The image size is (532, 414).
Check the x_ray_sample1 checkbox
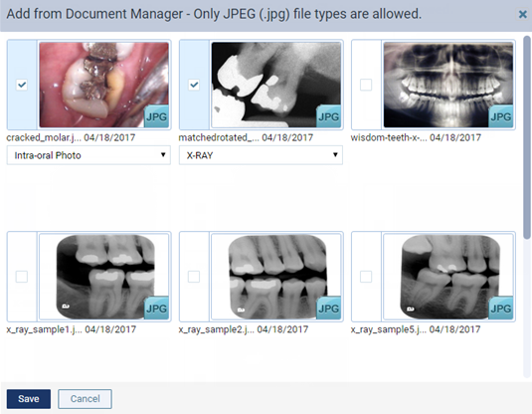click(x=22, y=277)
